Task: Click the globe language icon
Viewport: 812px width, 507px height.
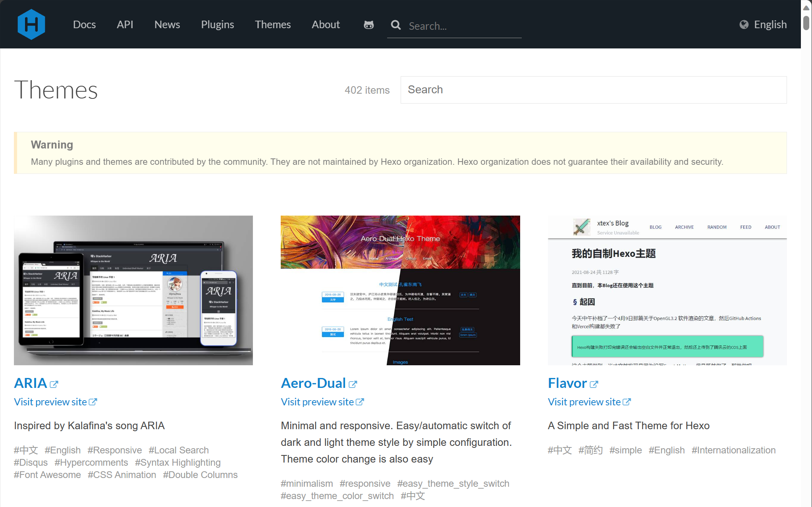Action: [x=744, y=25]
